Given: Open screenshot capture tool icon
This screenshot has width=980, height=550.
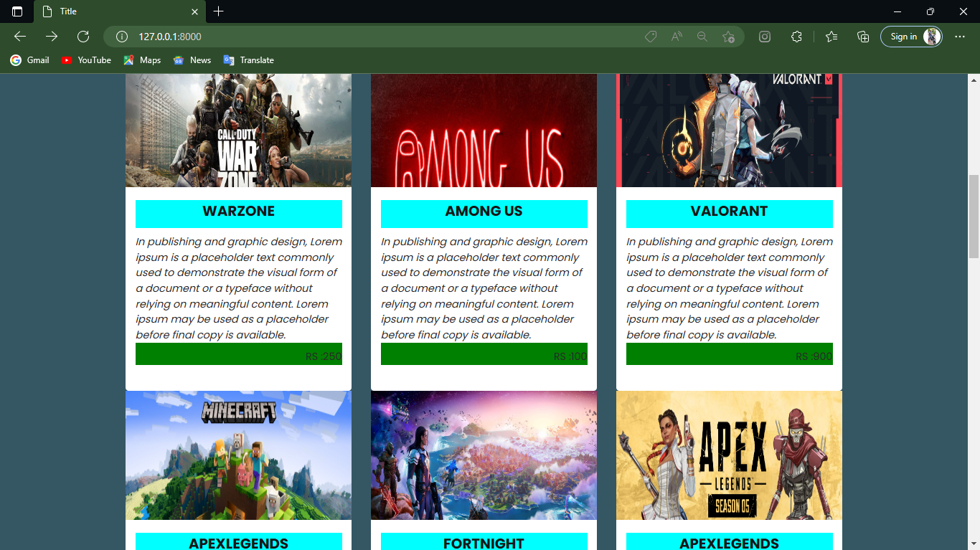Looking at the screenshot, I should [765, 37].
